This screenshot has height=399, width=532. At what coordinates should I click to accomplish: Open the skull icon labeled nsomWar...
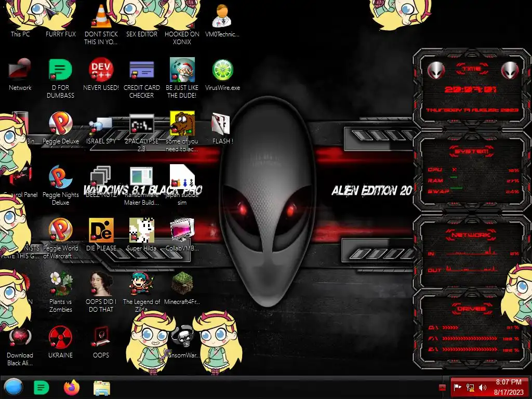[x=183, y=336]
